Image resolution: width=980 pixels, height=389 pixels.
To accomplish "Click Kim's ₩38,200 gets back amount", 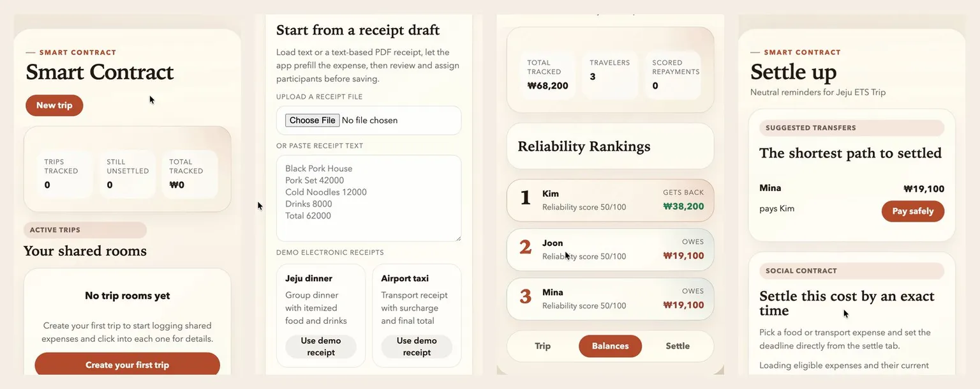I will tap(683, 206).
